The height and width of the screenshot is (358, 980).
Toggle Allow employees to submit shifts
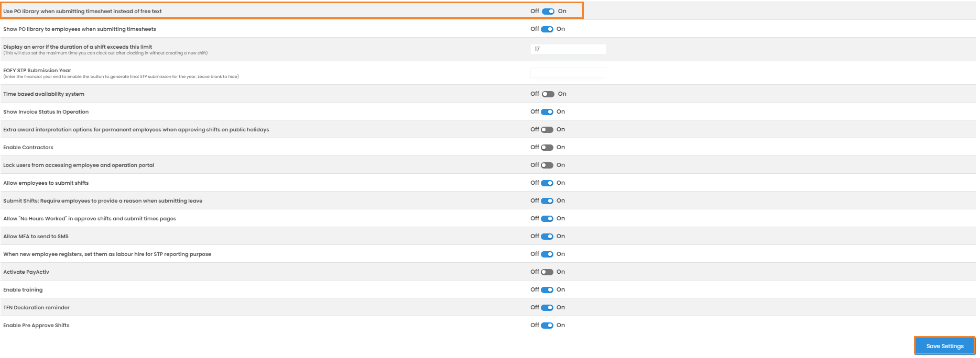(547, 183)
